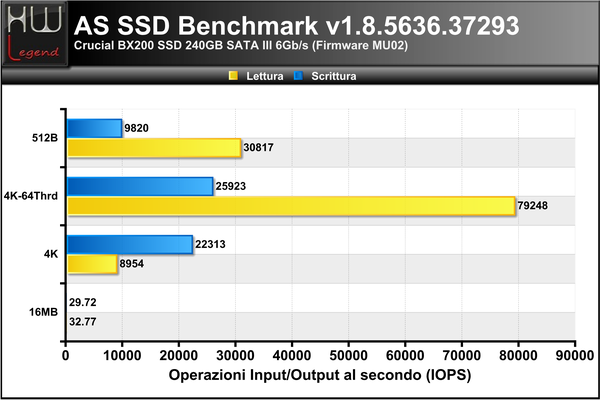
Task: Click the 90000 x-axis tick label
Action: [x=575, y=356]
